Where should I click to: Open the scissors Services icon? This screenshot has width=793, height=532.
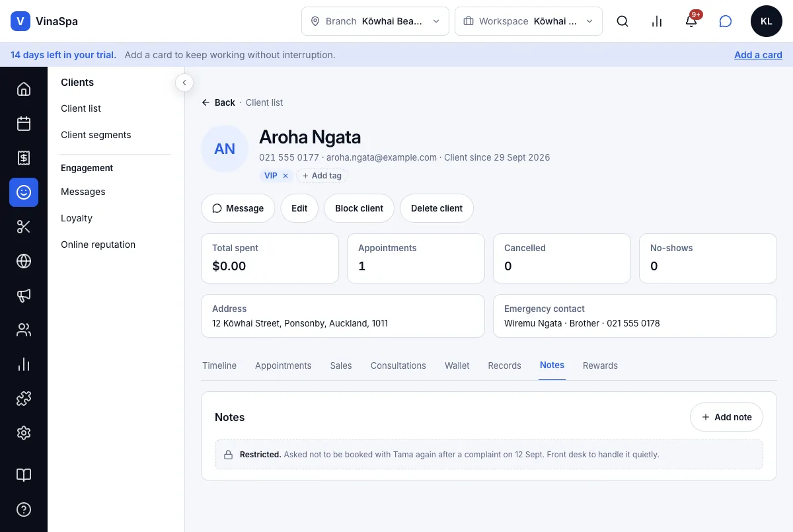(24, 227)
